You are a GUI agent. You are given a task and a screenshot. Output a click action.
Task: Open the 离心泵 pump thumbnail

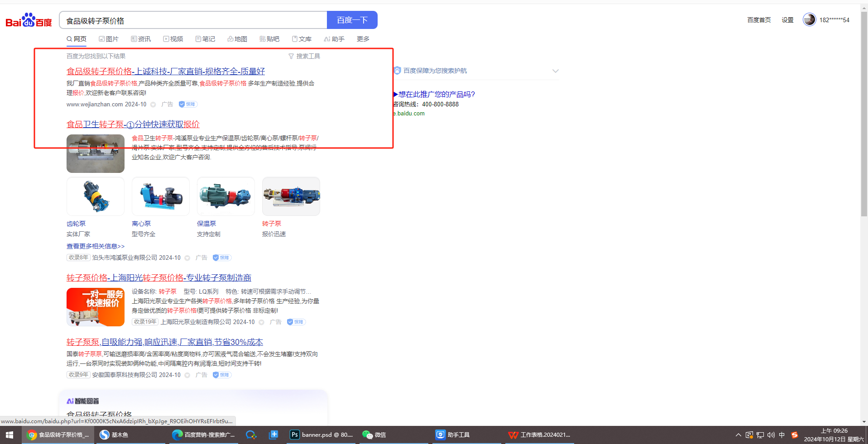tap(161, 196)
